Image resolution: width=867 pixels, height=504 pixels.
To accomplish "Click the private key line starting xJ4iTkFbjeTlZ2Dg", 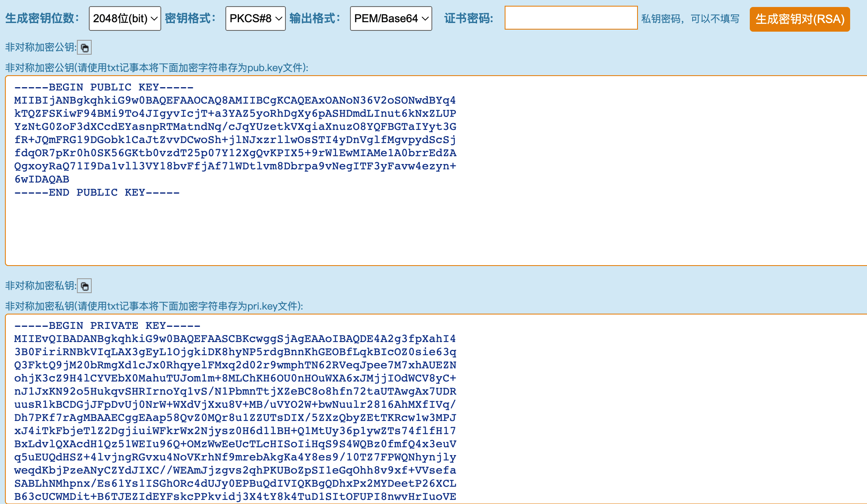I will point(235,431).
